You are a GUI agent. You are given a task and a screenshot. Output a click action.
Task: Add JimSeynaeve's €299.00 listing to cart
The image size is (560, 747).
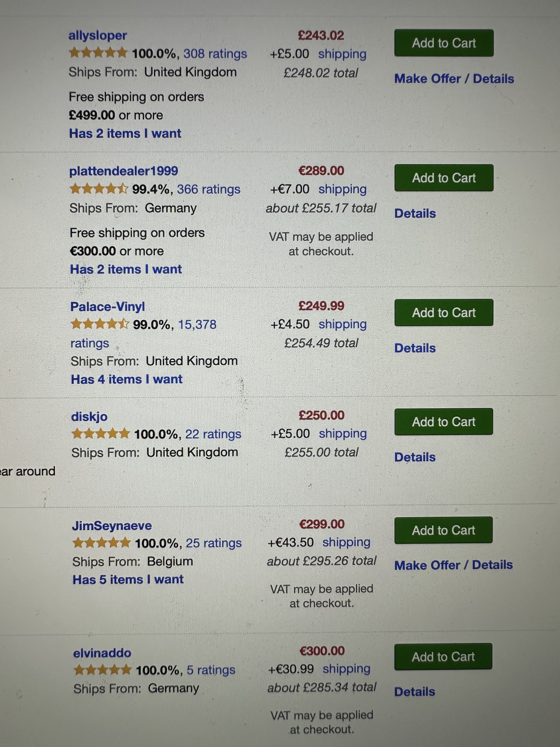tap(443, 530)
